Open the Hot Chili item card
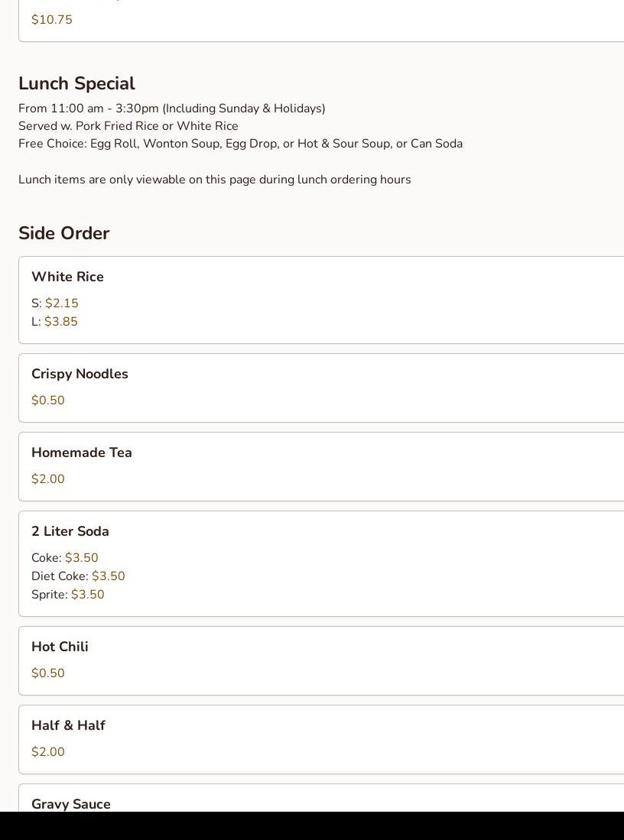Viewport: 624px width, 840px height. tap(322, 660)
